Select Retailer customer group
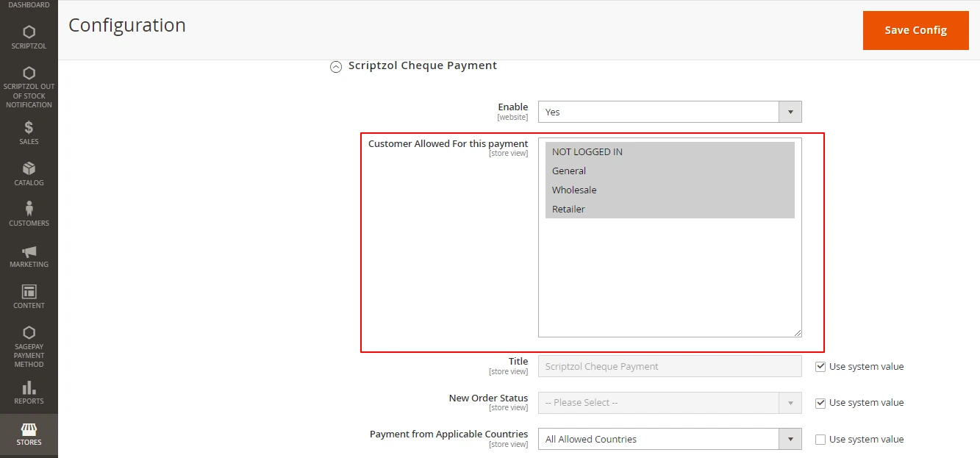 670,209
